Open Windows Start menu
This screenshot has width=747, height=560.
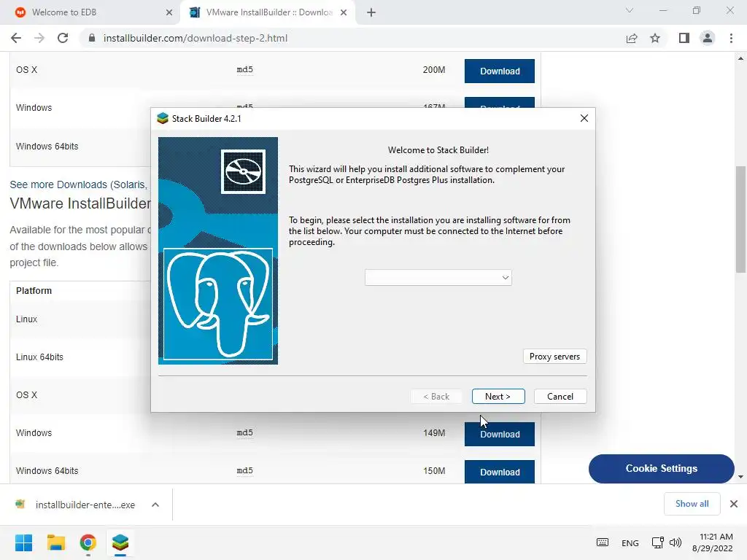(x=24, y=542)
